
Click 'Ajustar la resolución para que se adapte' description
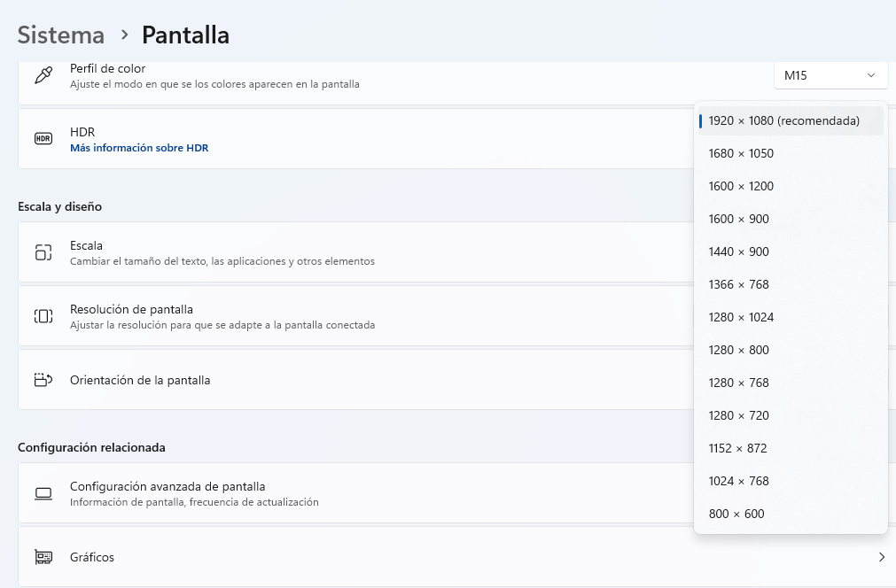coord(222,325)
